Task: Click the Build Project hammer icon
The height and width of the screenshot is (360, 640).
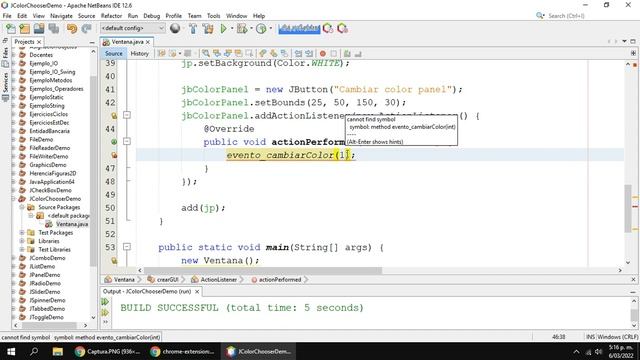Action: [x=193, y=29]
